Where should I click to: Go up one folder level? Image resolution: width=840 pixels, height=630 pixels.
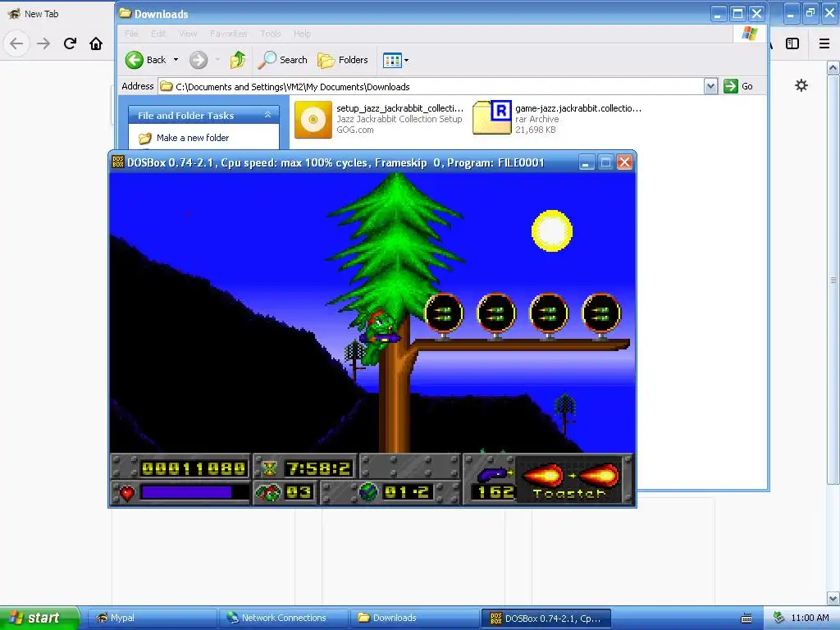click(x=237, y=60)
